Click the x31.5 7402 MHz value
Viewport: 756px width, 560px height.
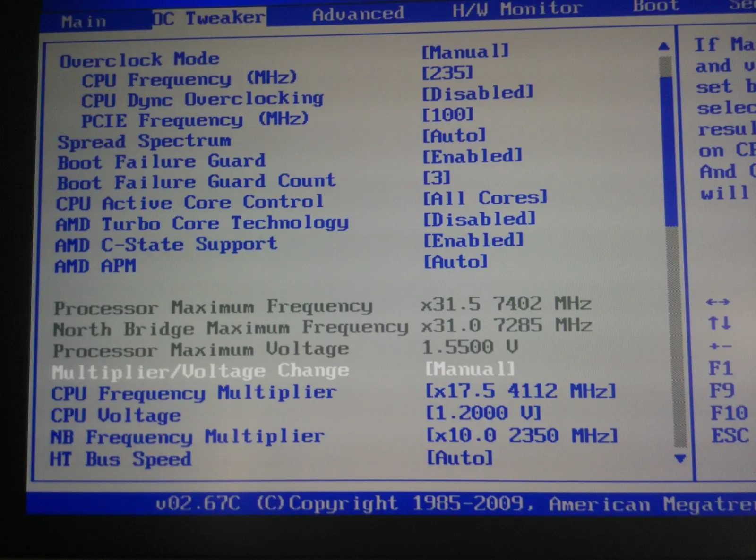[506, 303]
